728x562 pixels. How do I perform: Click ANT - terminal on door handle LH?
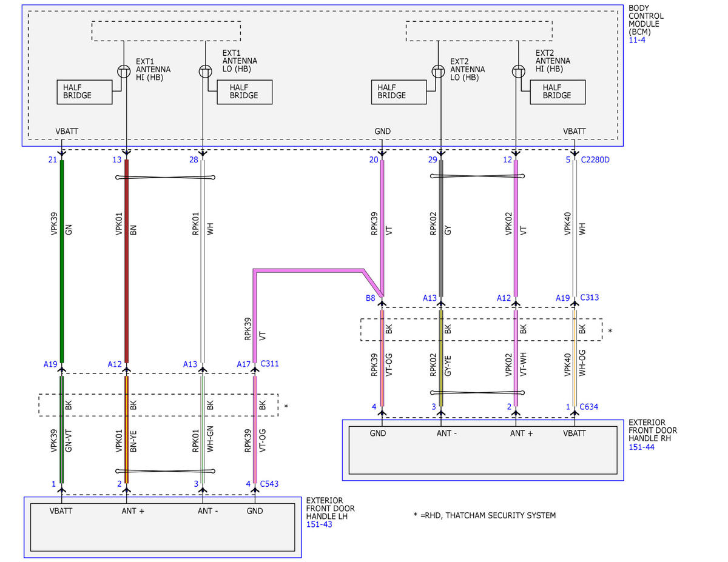207,511
